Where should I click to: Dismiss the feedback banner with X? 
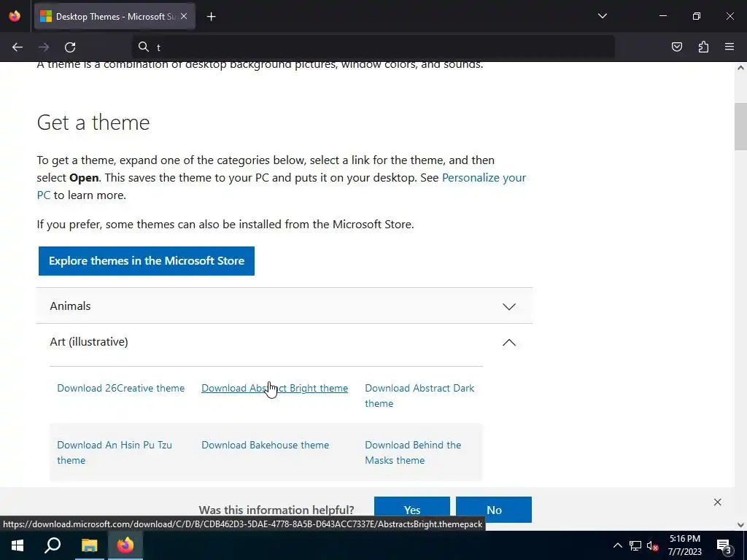click(718, 502)
